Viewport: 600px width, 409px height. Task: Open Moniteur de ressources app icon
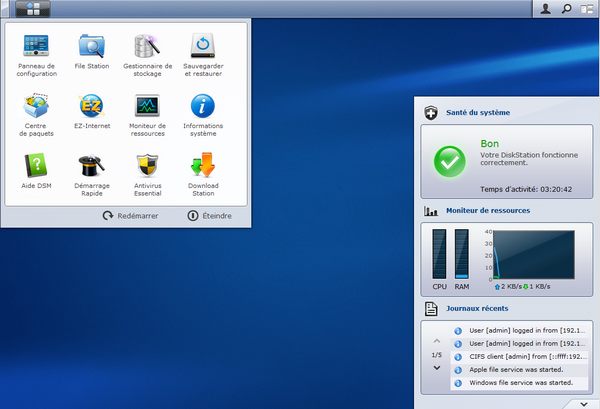click(147, 115)
